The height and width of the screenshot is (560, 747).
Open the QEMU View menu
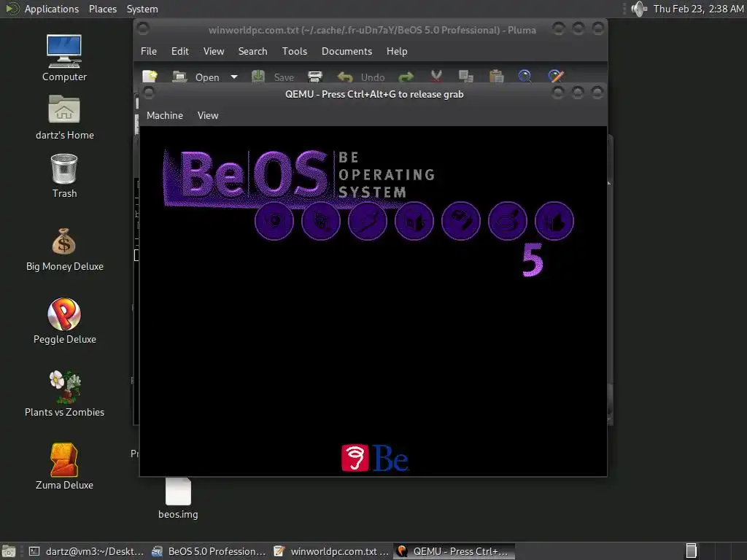(208, 115)
